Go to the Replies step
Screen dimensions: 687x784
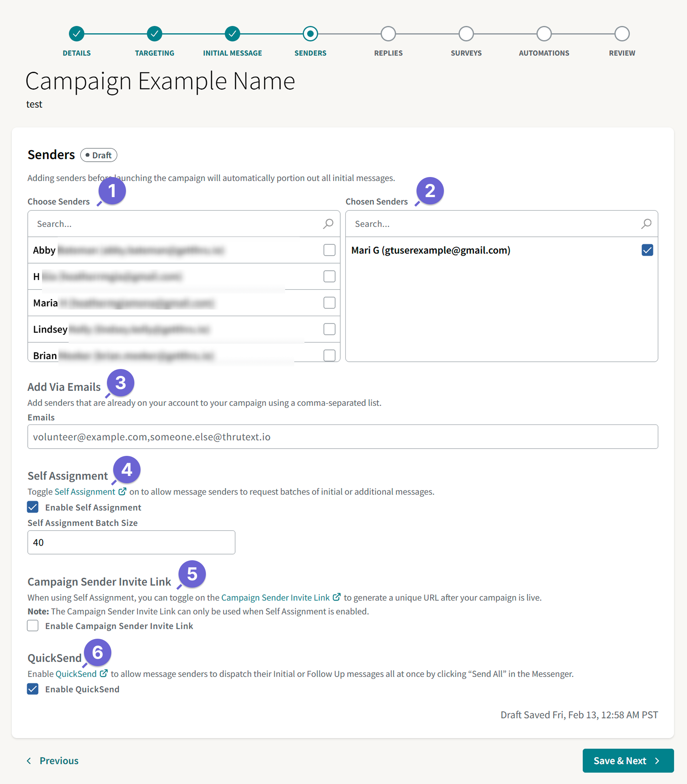[x=388, y=34]
